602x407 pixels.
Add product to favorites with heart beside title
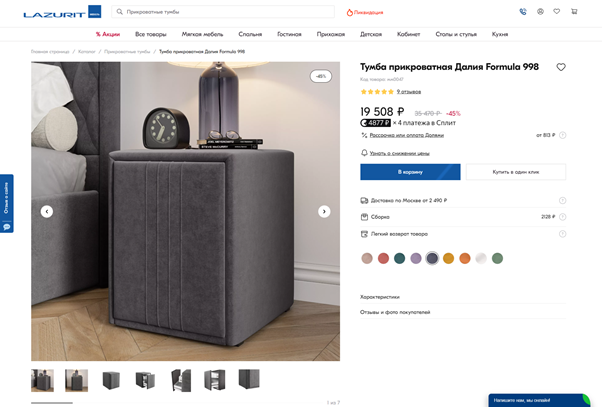(x=561, y=67)
